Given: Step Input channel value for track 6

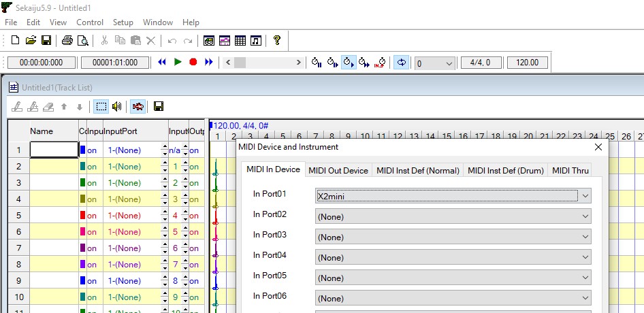Looking at the screenshot, I should click(x=185, y=232).
